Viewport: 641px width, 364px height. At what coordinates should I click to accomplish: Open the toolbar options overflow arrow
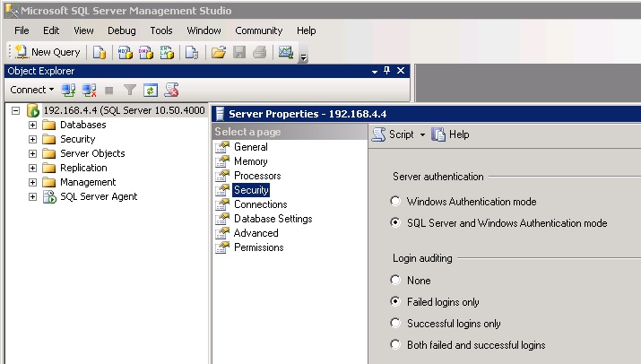[303, 56]
